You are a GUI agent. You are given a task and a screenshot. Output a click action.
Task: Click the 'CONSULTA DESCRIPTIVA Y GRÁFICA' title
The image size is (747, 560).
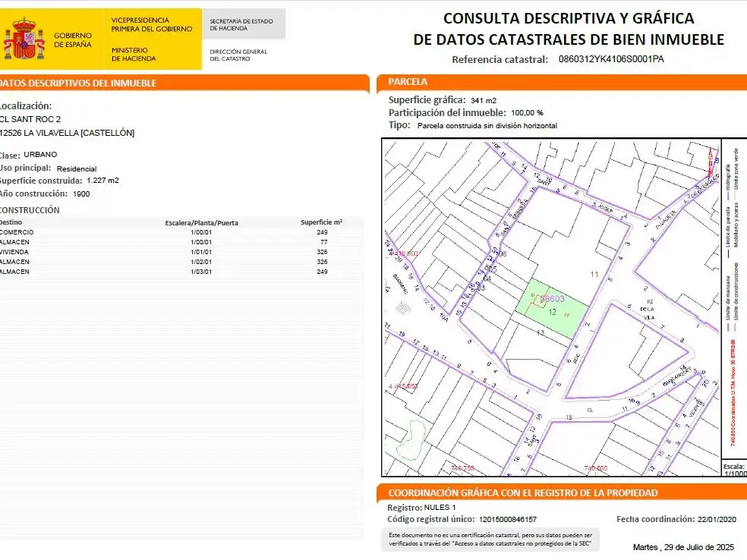point(569,18)
